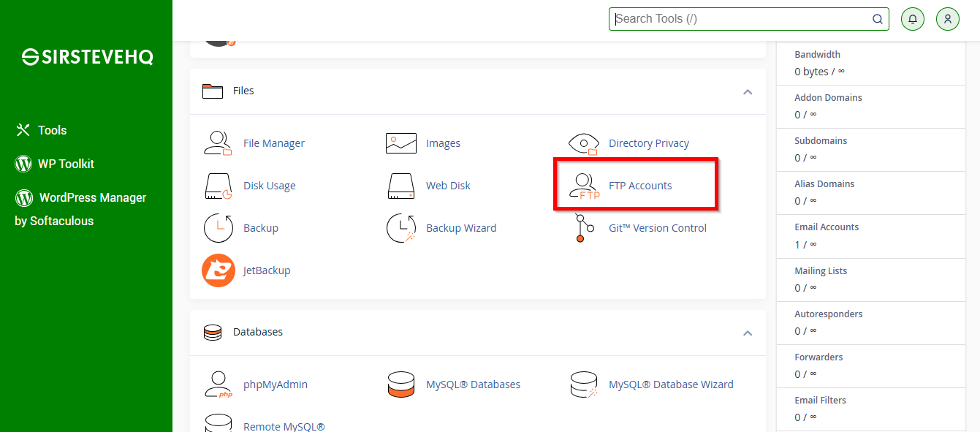Open the Web Disk link
Viewport: 980px width, 432px height.
coord(449,186)
